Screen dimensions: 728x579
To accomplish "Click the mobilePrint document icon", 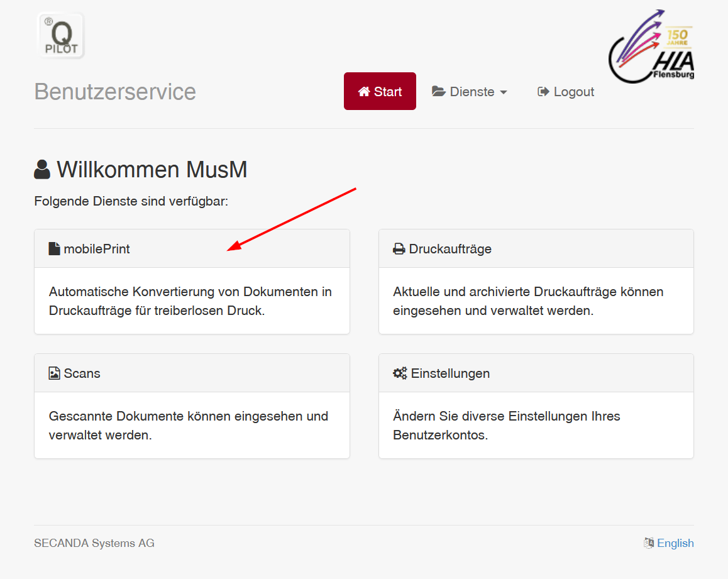I will coord(54,249).
